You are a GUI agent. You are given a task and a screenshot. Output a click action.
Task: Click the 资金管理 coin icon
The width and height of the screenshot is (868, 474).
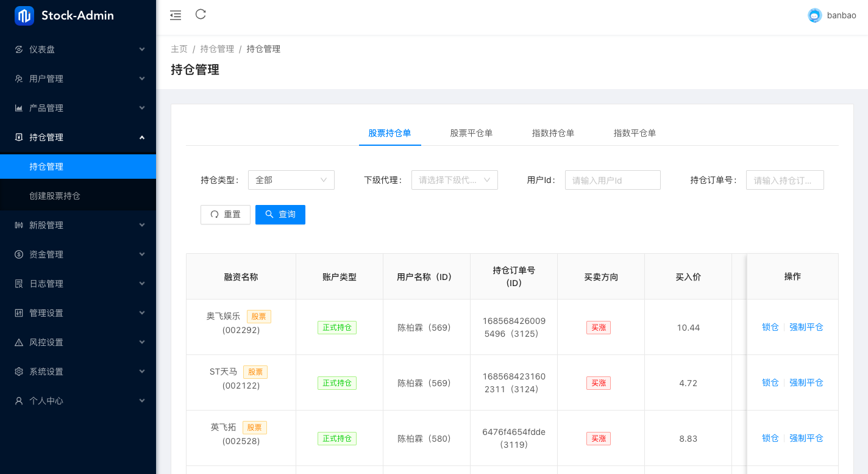(19, 254)
